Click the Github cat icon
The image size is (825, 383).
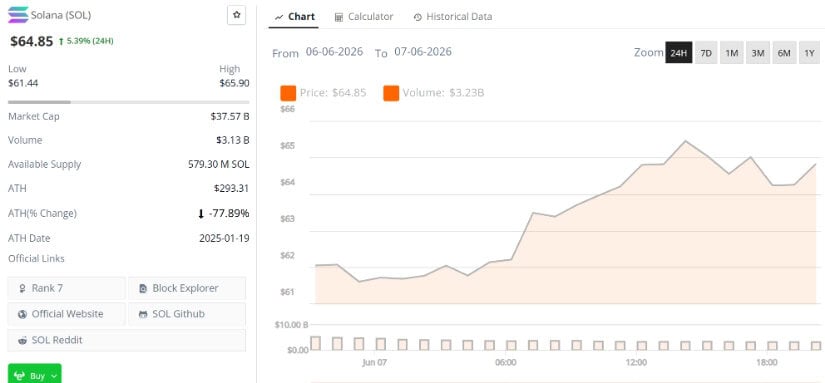(143, 314)
